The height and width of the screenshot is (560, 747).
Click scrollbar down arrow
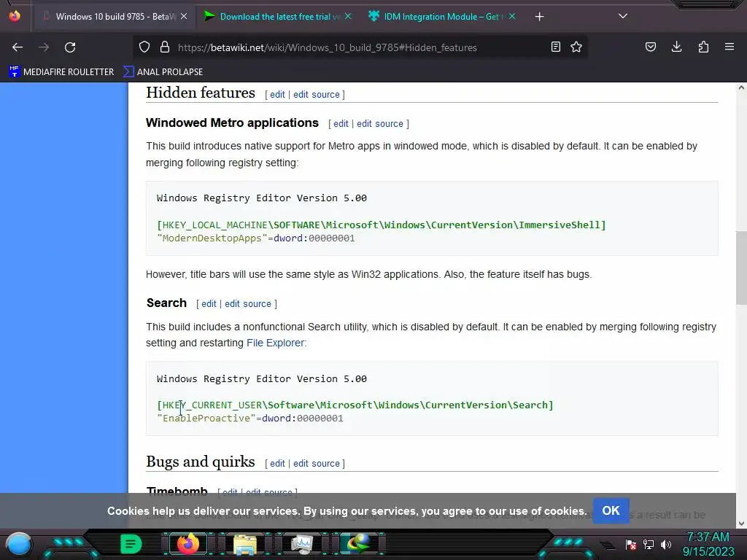(741, 524)
